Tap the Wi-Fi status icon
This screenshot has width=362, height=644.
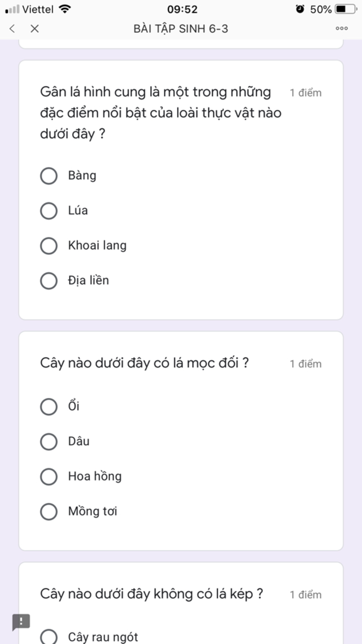(x=65, y=9)
